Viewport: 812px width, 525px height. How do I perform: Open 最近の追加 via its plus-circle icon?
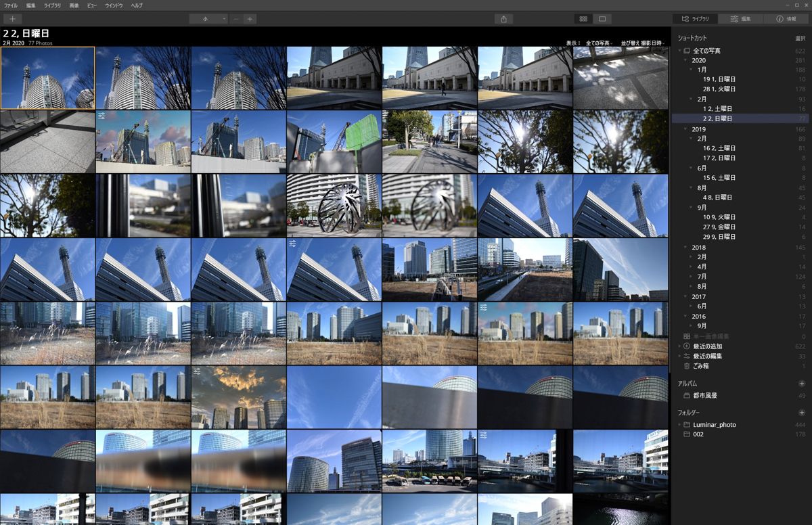coord(687,346)
